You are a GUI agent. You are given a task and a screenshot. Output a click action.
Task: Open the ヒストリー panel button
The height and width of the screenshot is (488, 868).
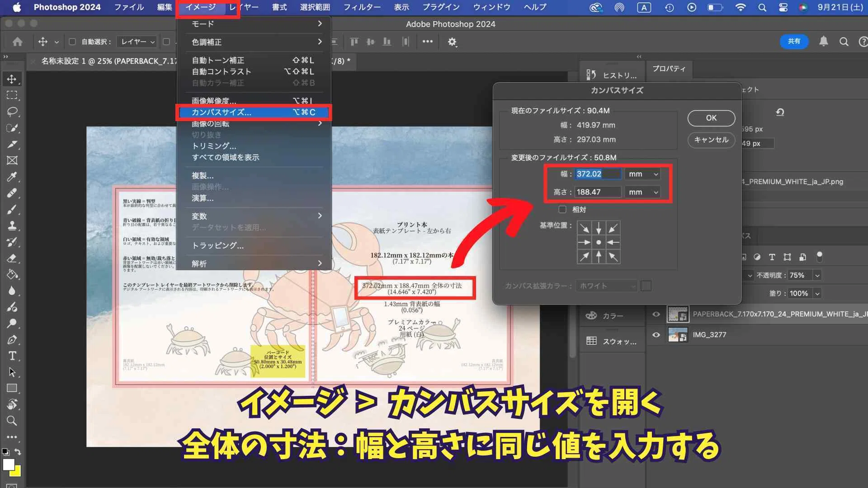[x=612, y=75]
